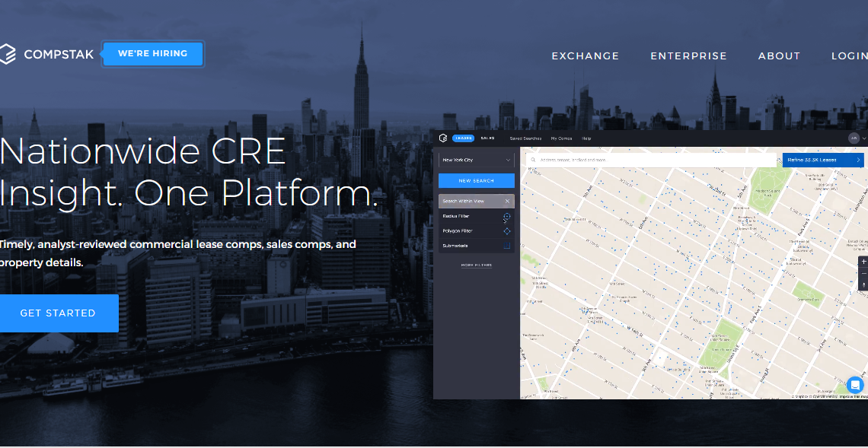868x448 pixels.
Task: Switch to the Leases toggle pill
Action: click(463, 138)
